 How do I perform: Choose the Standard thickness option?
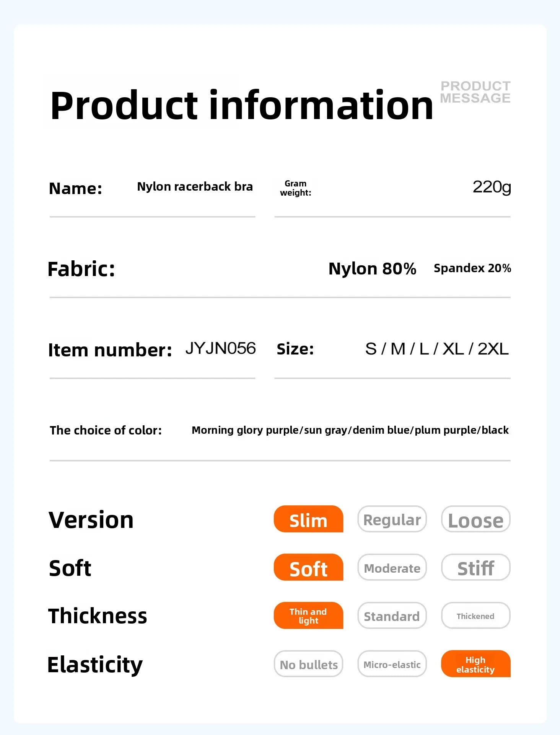[392, 615]
